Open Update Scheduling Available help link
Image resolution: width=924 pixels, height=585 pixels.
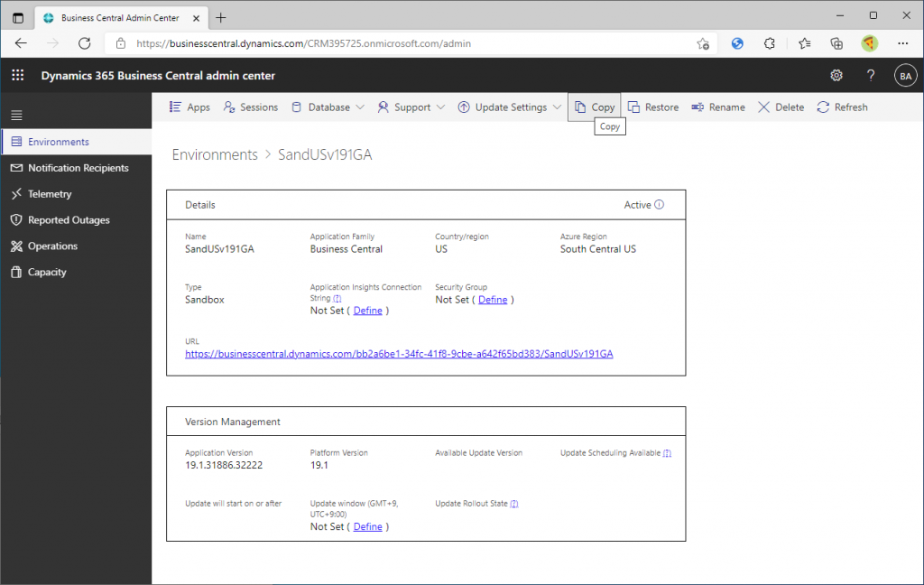(x=667, y=453)
